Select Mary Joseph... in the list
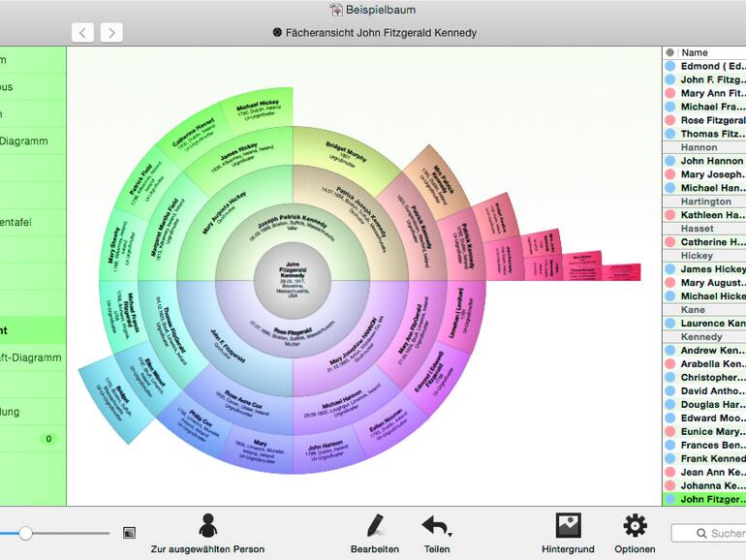The height and width of the screenshot is (560, 746). [704, 174]
